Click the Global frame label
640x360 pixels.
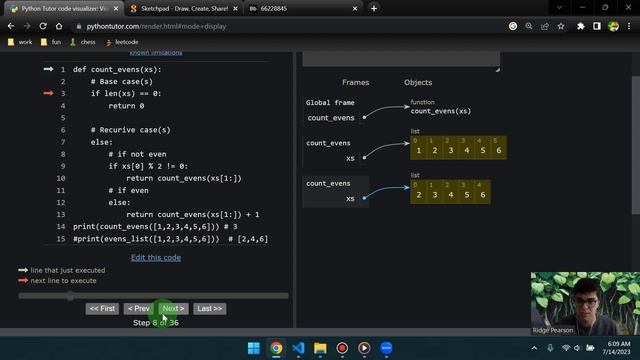coord(330,103)
